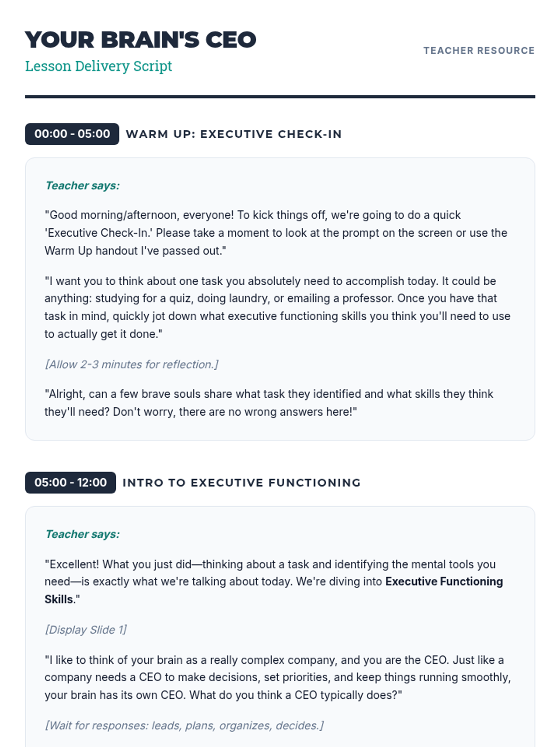This screenshot has width=560, height=747.
Task: Click the "YOUR BRAIN'S CEO" title
Action: tap(140, 40)
